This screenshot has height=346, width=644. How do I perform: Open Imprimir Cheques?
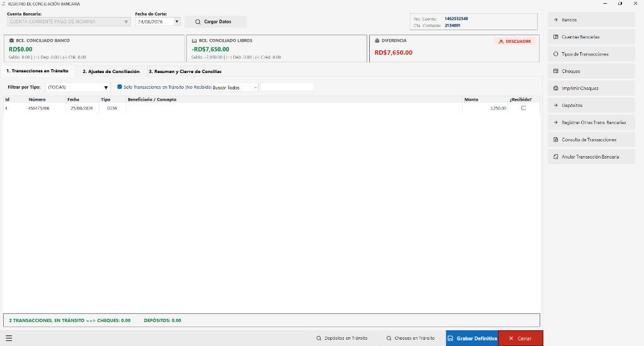pos(591,88)
